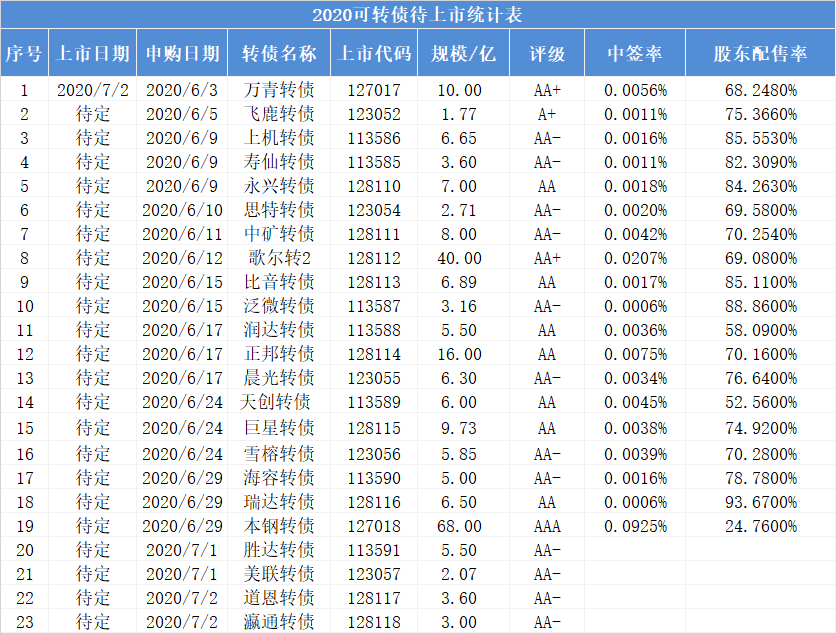Click the AAA rating cell
The height and width of the screenshot is (633, 836).
point(547,526)
